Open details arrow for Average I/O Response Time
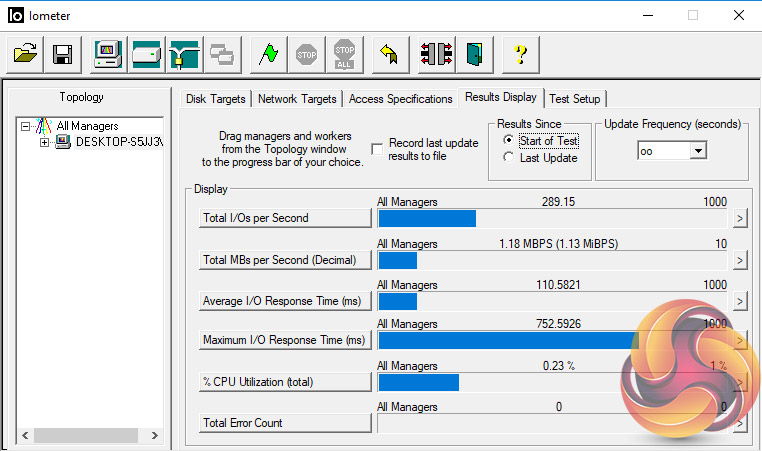Screen dimensions: 762x451 point(740,302)
